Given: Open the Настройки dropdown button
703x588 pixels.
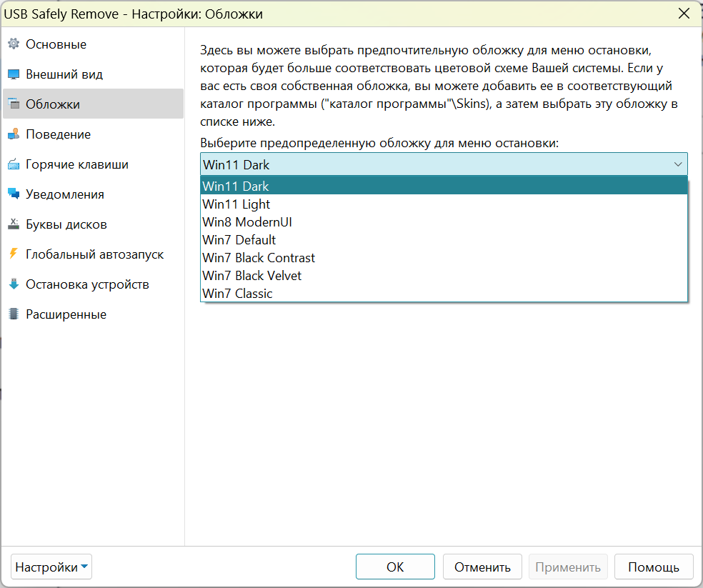Looking at the screenshot, I should click(x=51, y=567).
